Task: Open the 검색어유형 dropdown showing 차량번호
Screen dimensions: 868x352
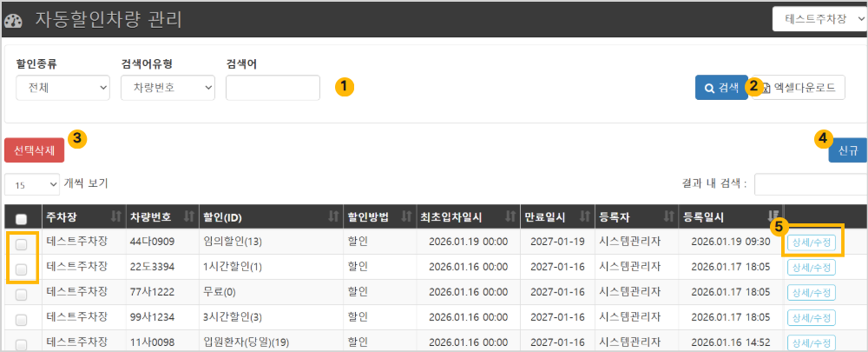Action: coord(168,88)
